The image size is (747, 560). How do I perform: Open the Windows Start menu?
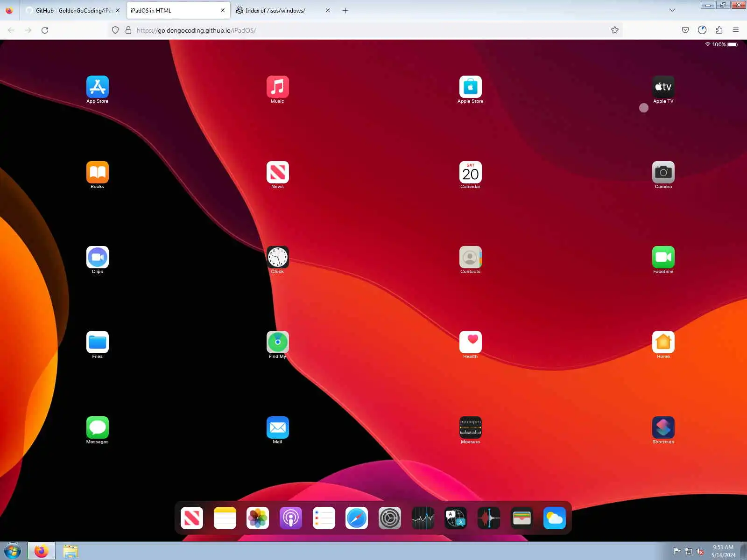[x=13, y=551]
